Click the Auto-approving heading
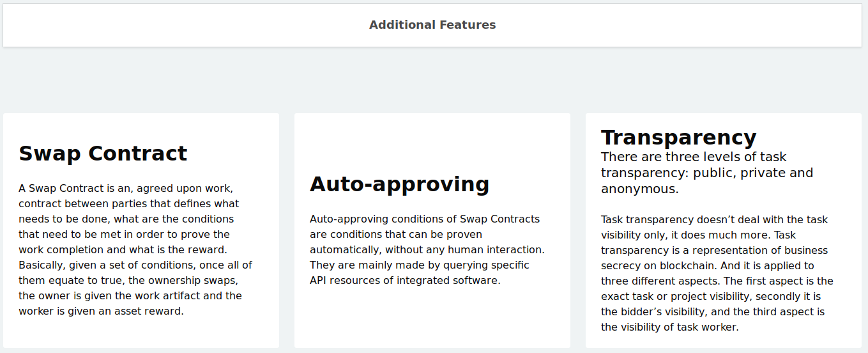The height and width of the screenshot is (353, 868). tap(399, 184)
